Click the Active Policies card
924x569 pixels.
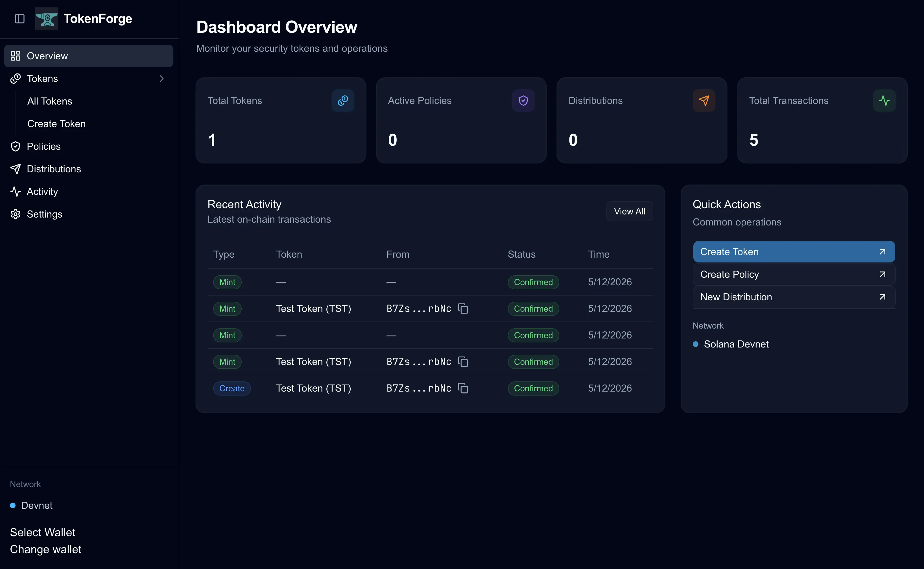(x=461, y=120)
